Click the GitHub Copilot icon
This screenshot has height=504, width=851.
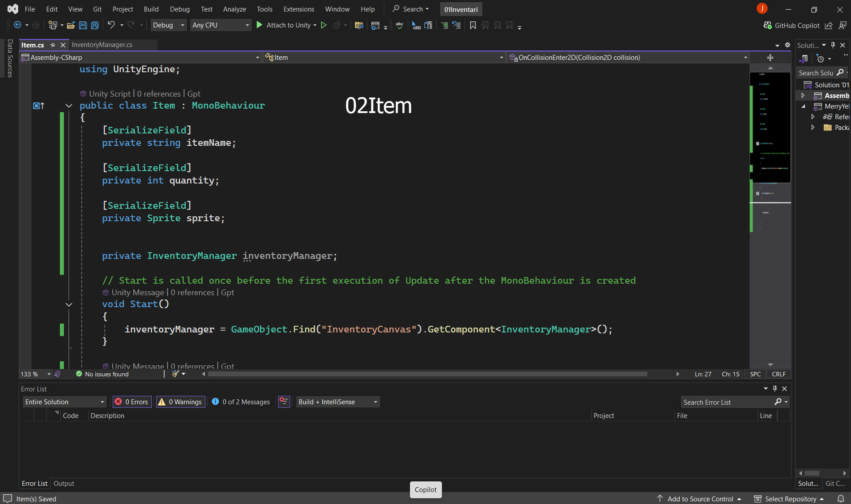(x=768, y=25)
